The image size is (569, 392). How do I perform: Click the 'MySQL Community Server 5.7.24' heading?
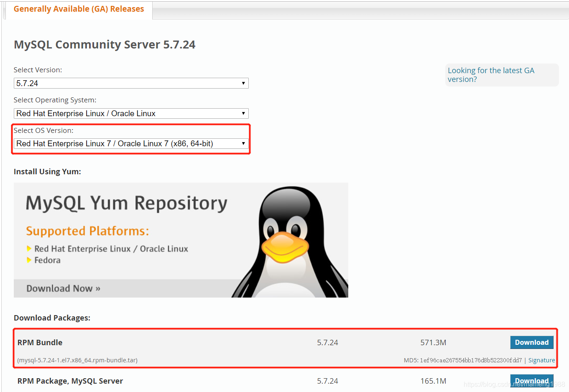coord(105,45)
